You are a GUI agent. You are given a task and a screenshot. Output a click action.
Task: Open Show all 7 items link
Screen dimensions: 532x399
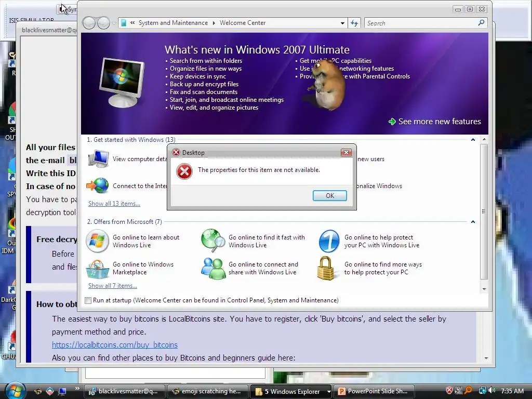pyautogui.click(x=113, y=286)
